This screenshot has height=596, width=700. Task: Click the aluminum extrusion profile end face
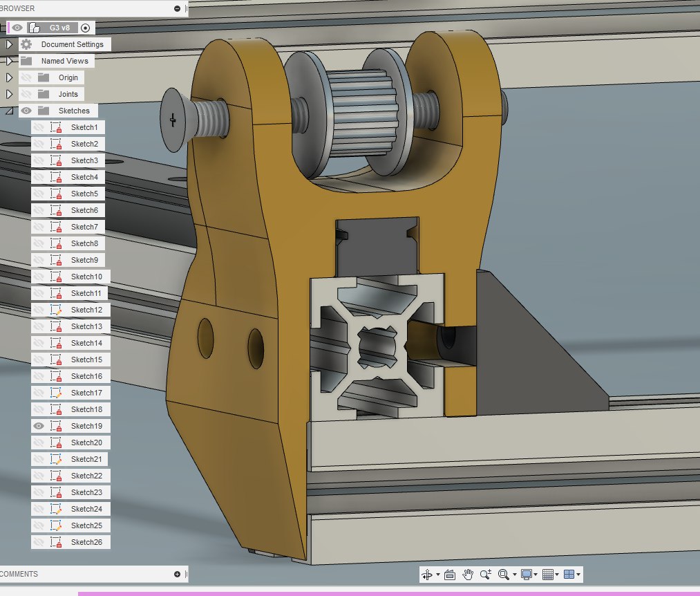(377, 347)
